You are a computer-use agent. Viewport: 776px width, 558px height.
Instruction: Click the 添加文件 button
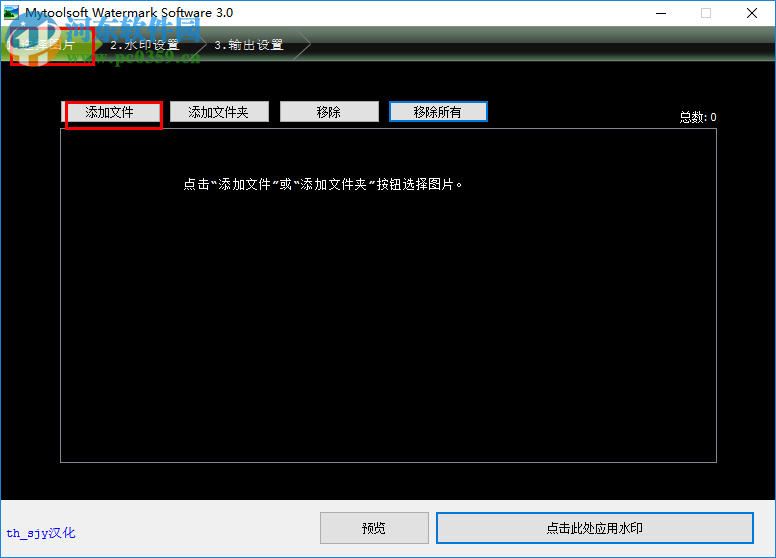tap(110, 112)
